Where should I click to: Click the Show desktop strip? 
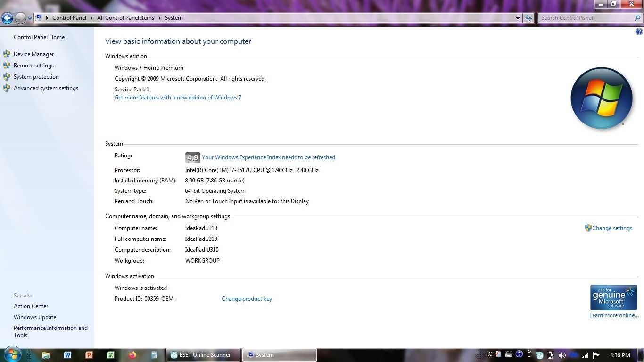click(641, 355)
